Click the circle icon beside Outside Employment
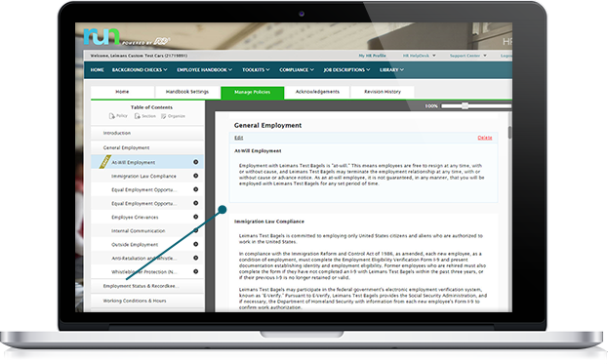Viewport: 608px width, 364px height. tap(196, 244)
